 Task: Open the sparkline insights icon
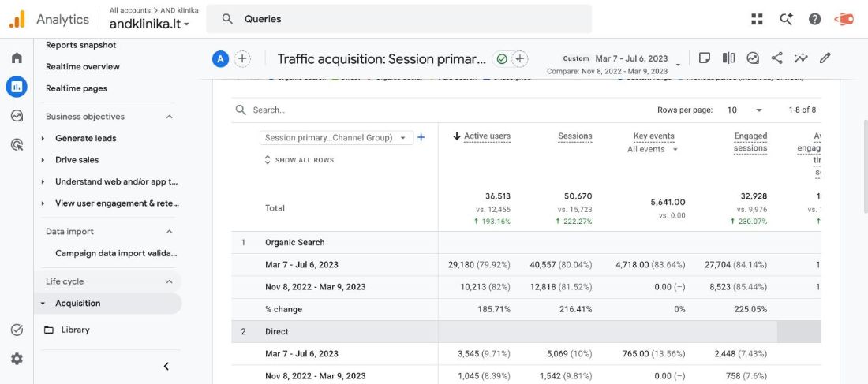pos(801,58)
